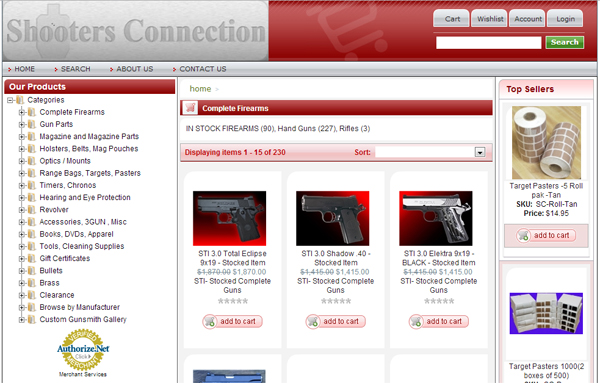Select the Revolver category

click(54, 210)
